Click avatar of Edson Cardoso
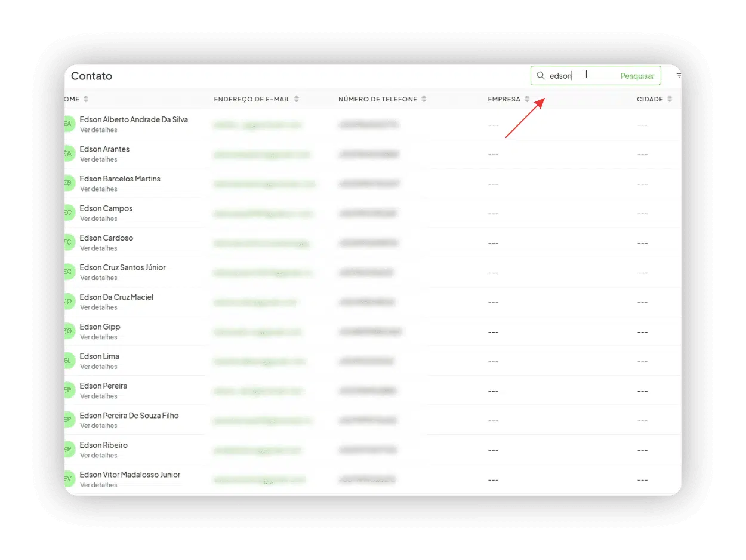Viewport: 746px width, 560px height. pos(69,242)
